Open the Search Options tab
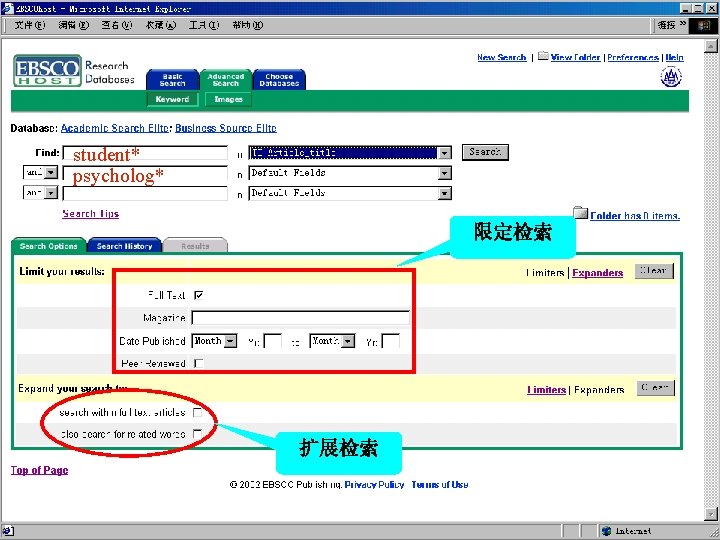 (x=49, y=246)
